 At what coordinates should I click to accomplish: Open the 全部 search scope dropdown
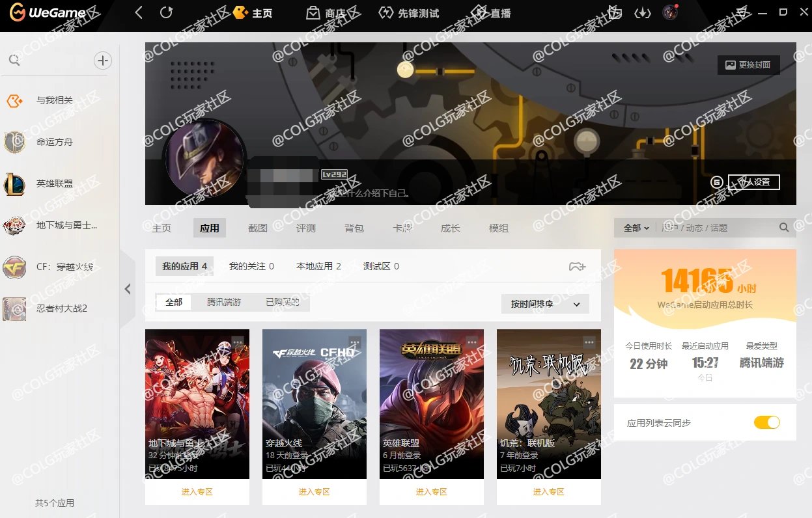pyautogui.click(x=636, y=228)
